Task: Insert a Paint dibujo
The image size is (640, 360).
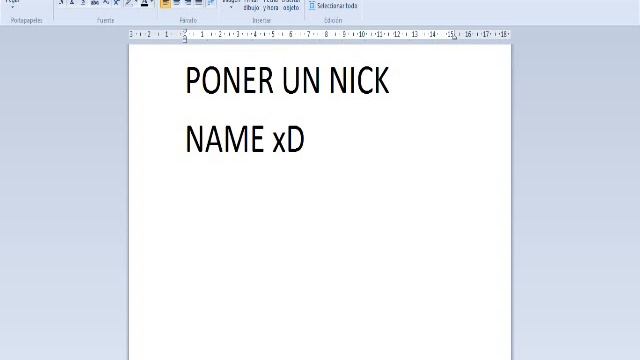Action: (x=251, y=5)
